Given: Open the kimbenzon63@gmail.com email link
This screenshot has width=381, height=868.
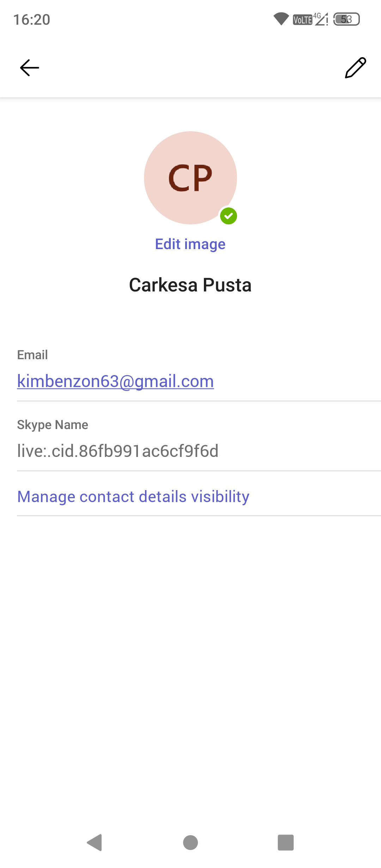Looking at the screenshot, I should coord(115,381).
